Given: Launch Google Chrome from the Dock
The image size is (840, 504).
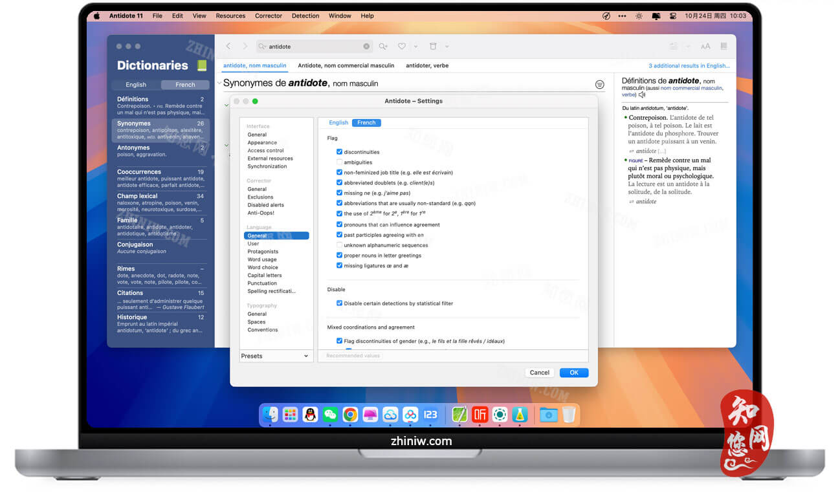Looking at the screenshot, I should (350, 415).
